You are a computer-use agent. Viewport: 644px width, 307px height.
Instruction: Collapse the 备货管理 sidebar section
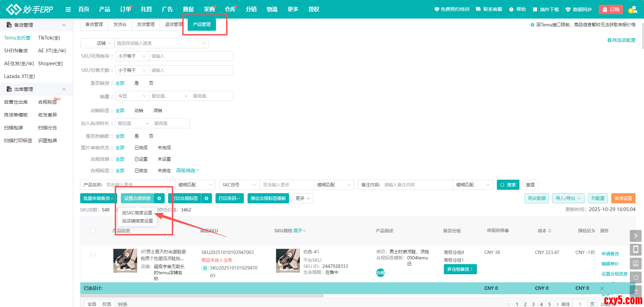pos(64,25)
